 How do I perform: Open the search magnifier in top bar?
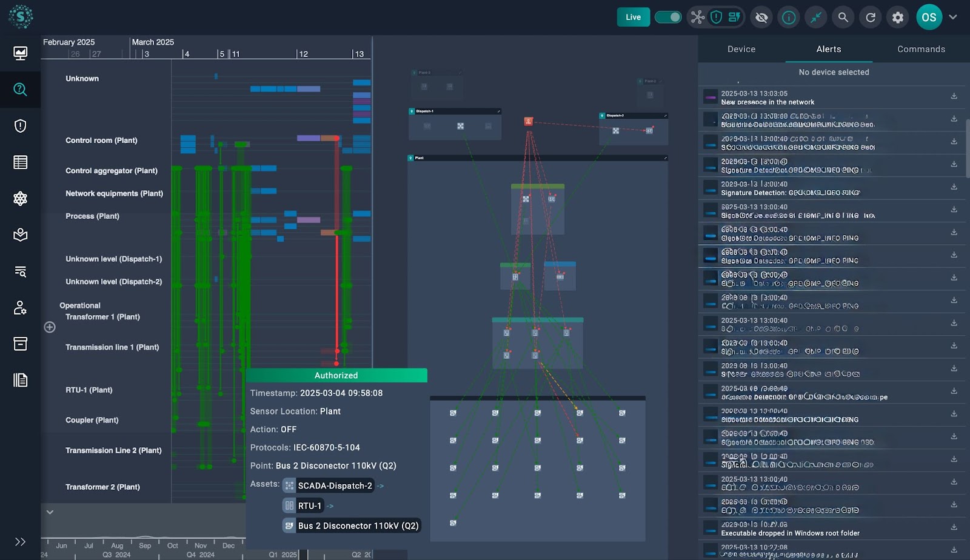(843, 18)
